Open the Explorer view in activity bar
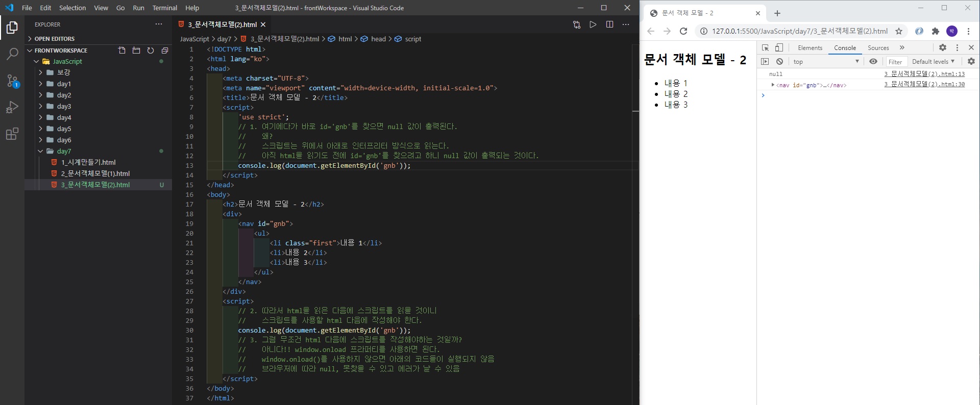980x405 pixels. 12,28
